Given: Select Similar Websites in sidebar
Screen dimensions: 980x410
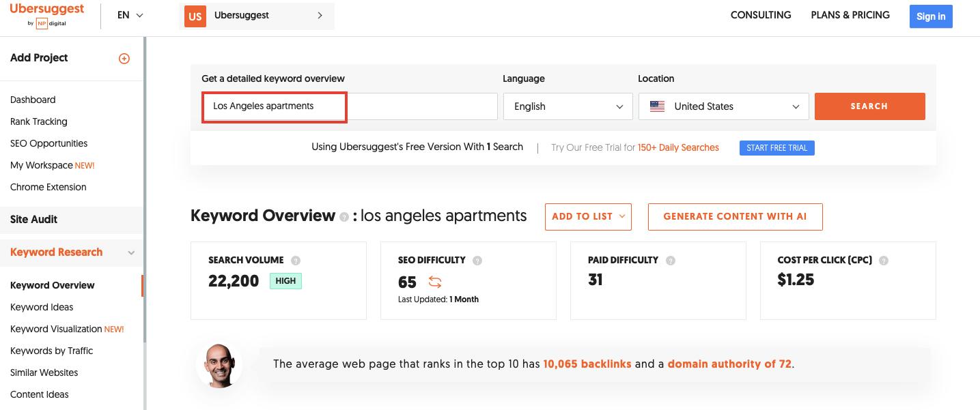Looking at the screenshot, I should pyautogui.click(x=44, y=372).
